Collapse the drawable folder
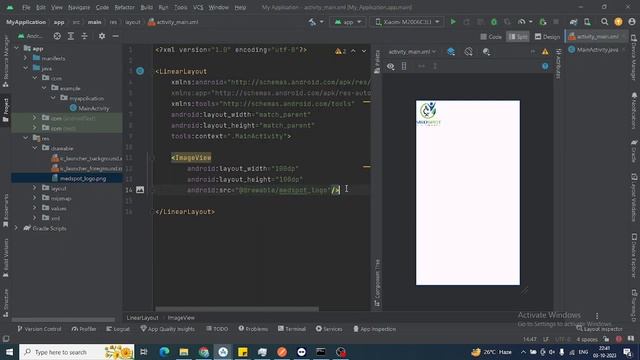 click(x=35, y=148)
